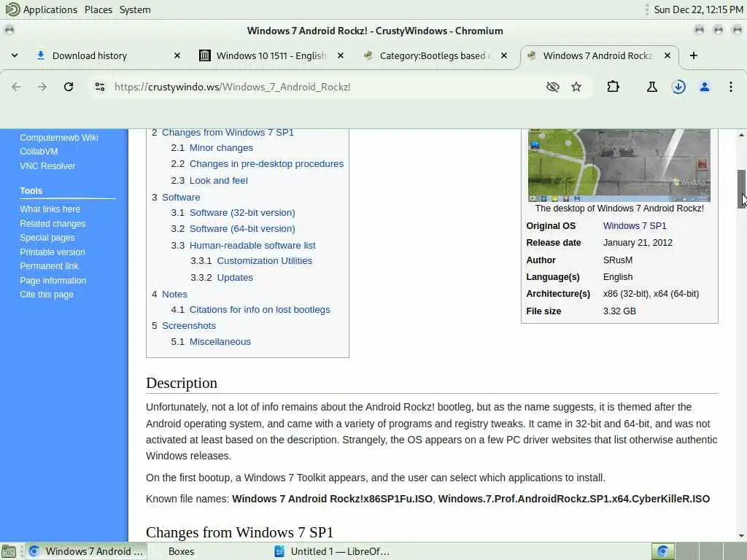Expand the tab search dropdown arrow

15,55
